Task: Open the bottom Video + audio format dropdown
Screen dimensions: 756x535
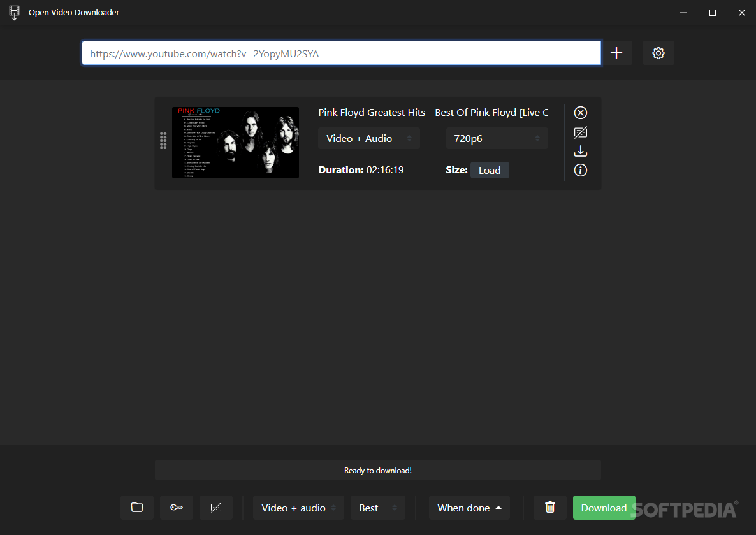Action: [x=298, y=508]
